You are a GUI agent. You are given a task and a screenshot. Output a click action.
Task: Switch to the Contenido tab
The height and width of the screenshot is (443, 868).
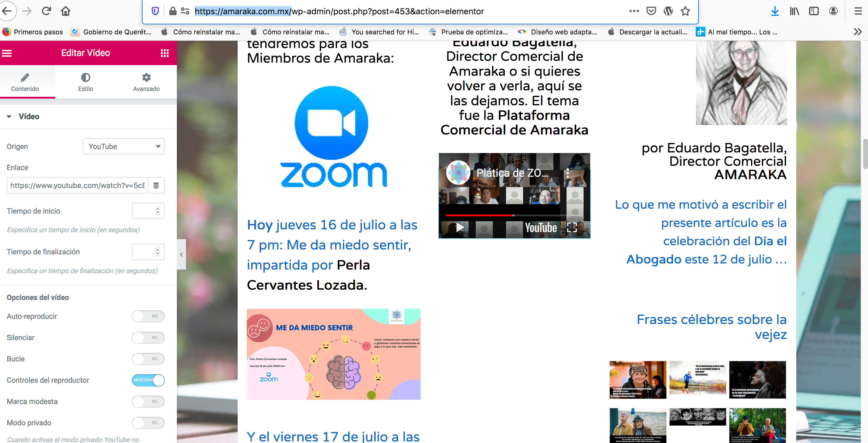(x=25, y=82)
